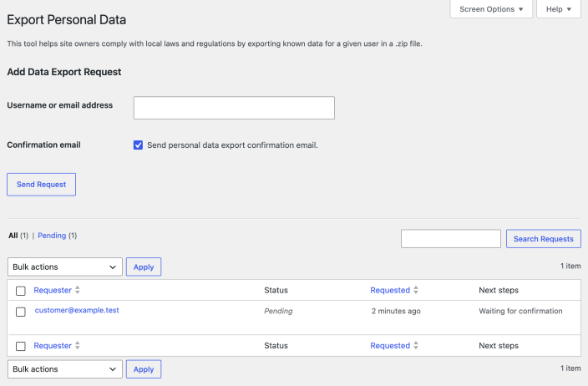
Task: Click the Export Personal Data title
Action: pos(66,20)
